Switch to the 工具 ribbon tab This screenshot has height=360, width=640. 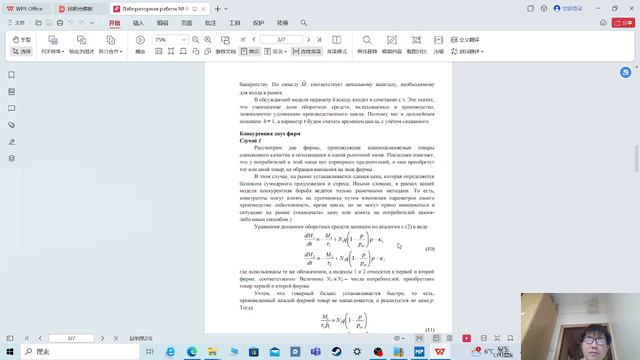(x=234, y=23)
